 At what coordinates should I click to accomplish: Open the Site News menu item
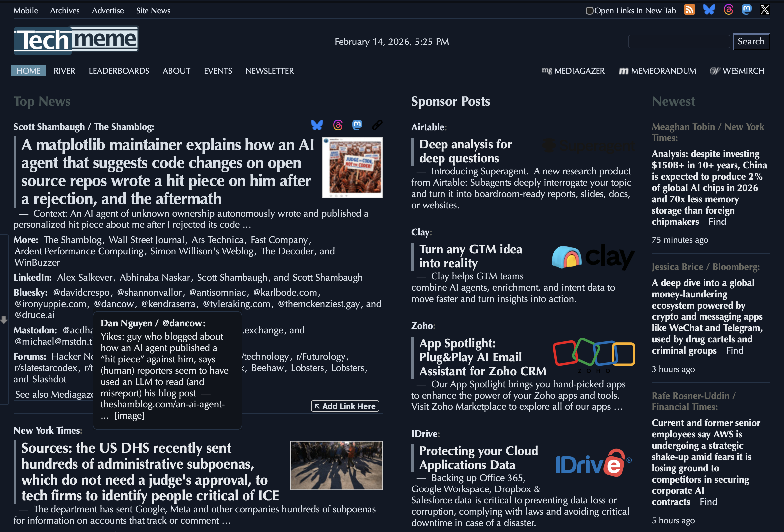(153, 10)
